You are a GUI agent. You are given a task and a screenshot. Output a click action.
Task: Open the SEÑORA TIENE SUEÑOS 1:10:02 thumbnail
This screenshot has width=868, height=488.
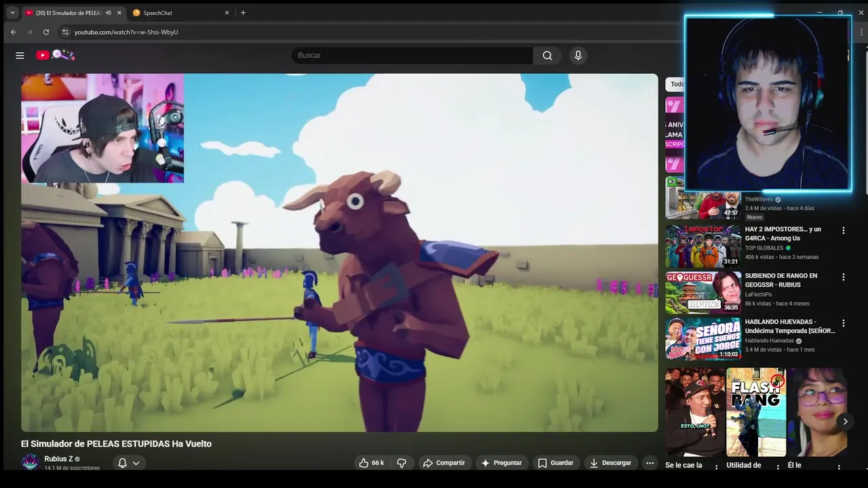[x=703, y=339]
